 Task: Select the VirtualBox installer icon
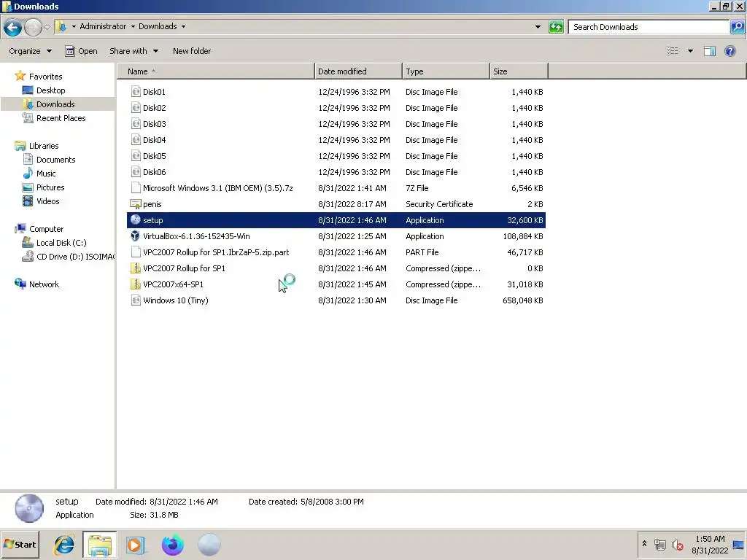136,236
